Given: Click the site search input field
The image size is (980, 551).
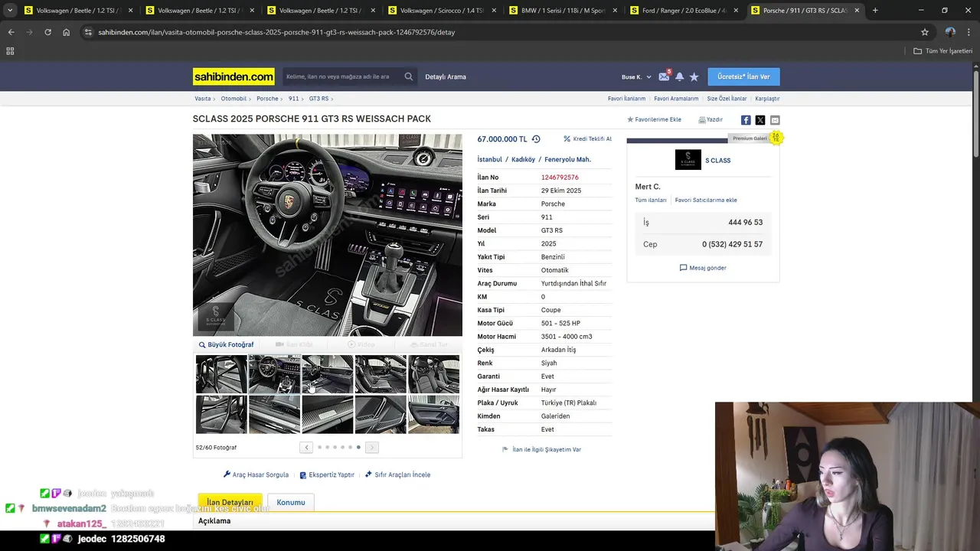Looking at the screenshot, I should click(x=342, y=77).
